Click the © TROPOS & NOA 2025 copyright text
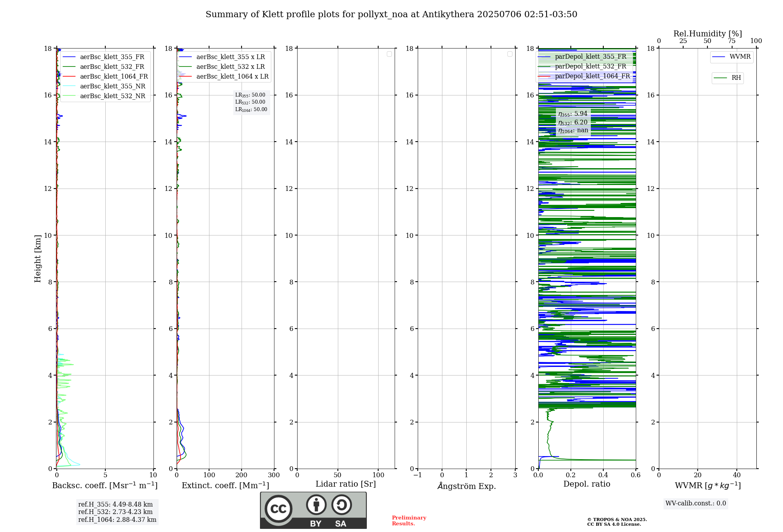The width and height of the screenshot is (783, 532). [x=617, y=519]
